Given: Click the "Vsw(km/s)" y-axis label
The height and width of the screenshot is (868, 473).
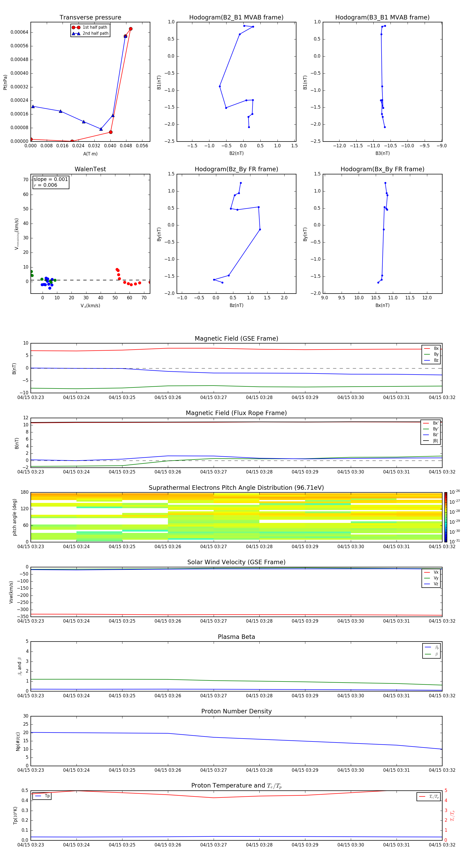Looking at the screenshot, I should 11,592.
